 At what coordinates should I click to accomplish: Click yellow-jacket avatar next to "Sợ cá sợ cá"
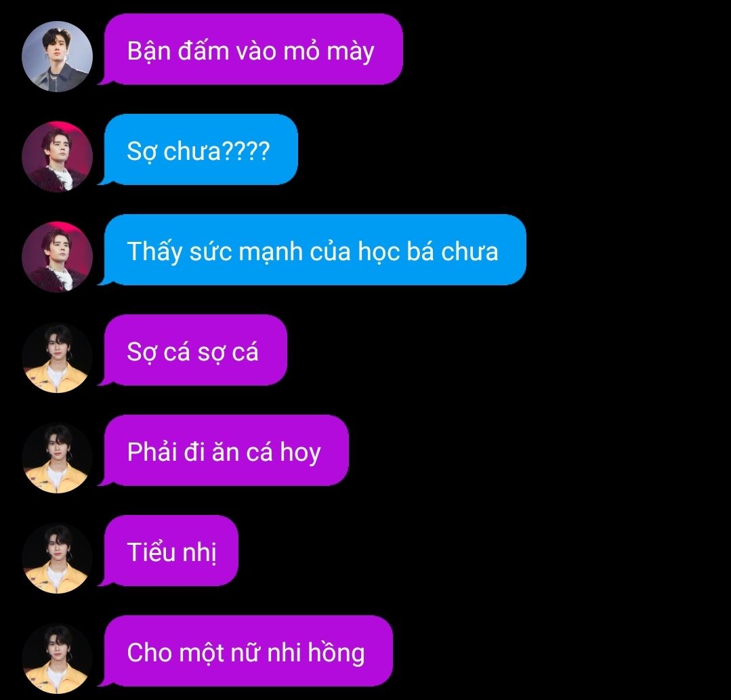[57, 357]
